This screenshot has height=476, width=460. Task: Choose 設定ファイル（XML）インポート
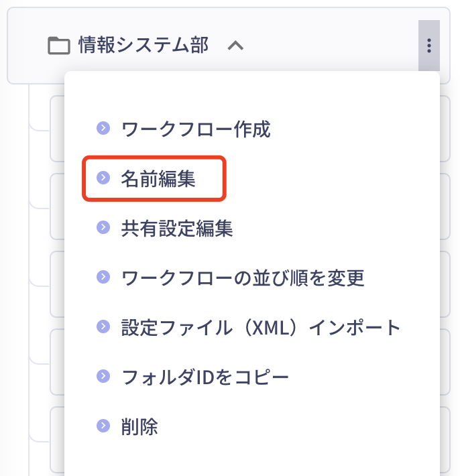(261, 327)
